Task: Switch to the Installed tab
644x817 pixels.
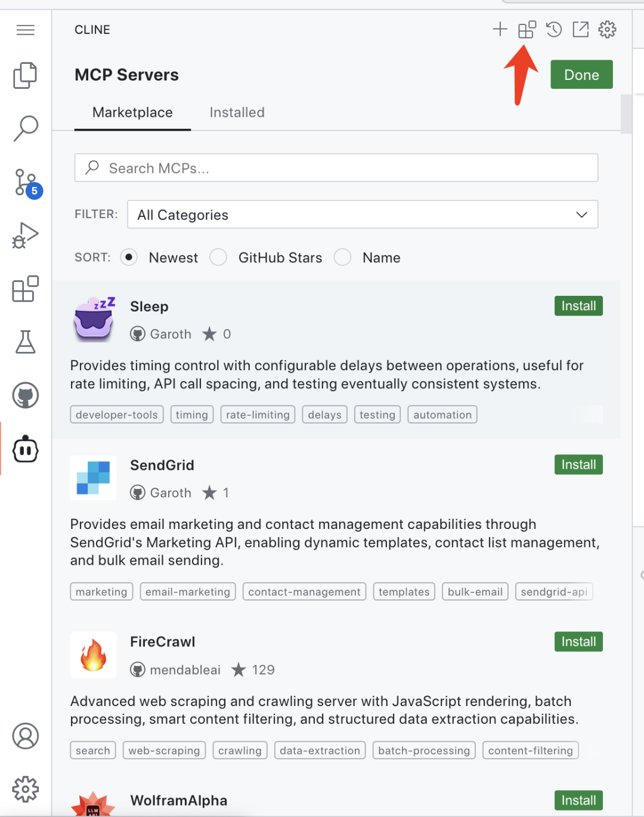Action: (237, 113)
